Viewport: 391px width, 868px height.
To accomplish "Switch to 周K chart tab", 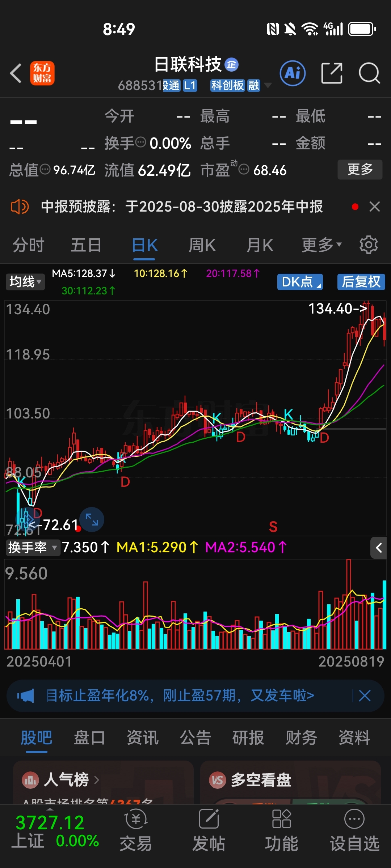I will (x=202, y=245).
